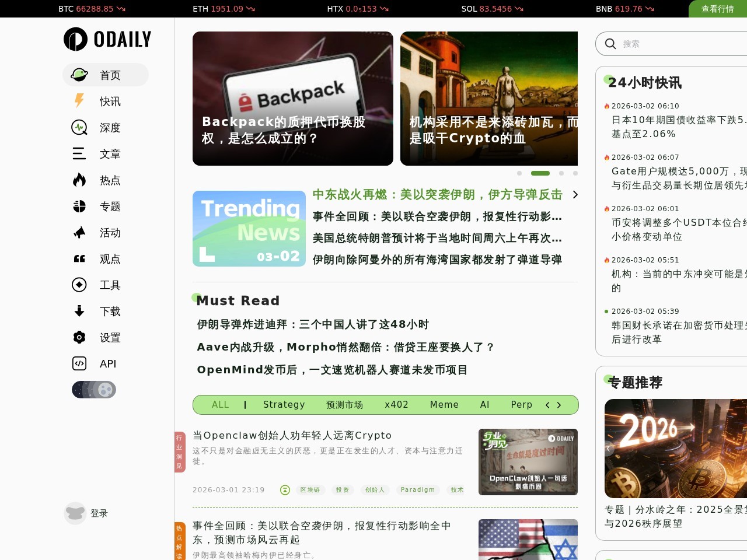
Task: Click the lightning bolt 快讯 icon
Action: tap(79, 101)
